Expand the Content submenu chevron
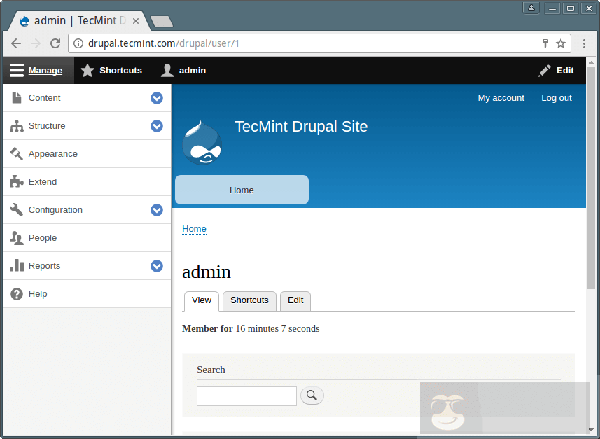Viewport: 600px width, 439px height. [x=157, y=98]
